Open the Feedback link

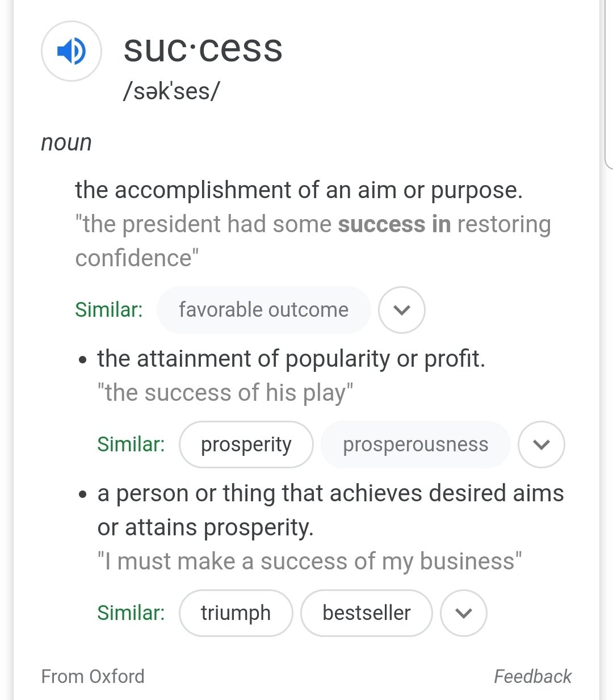point(532,676)
